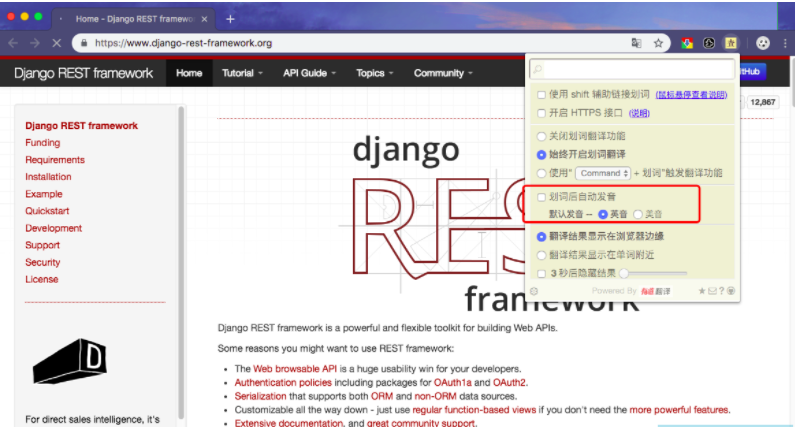Click the Youdao dictionary extension icon
The width and height of the screenshot is (795, 427).
coord(731,43)
